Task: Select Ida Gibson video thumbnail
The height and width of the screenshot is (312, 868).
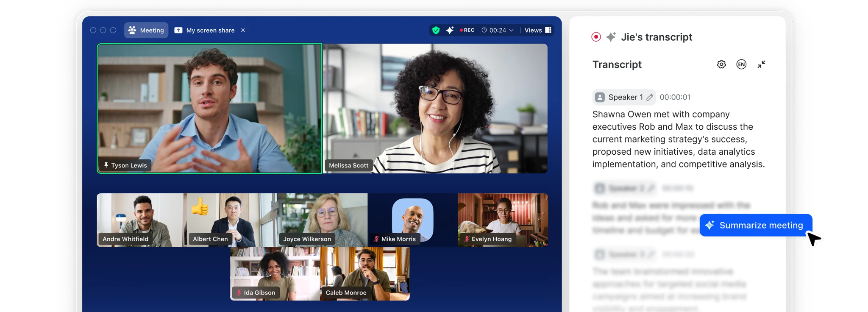Action: coord(275,274)
